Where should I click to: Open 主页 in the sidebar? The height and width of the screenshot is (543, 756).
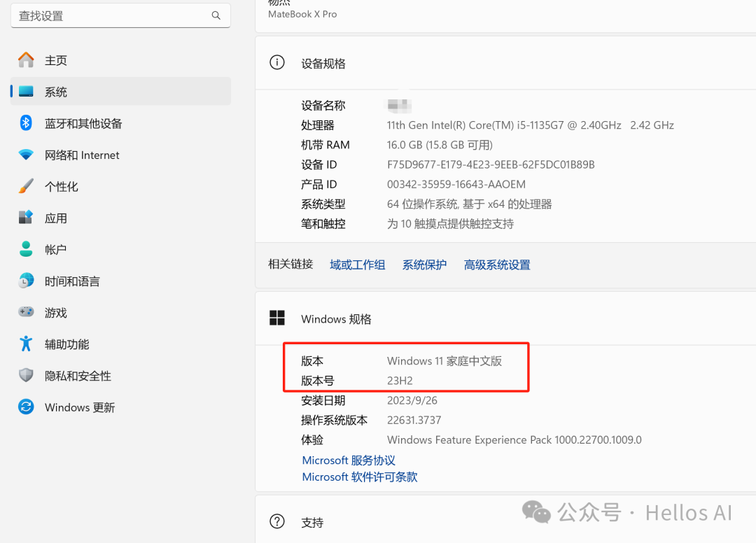(120, 59)
